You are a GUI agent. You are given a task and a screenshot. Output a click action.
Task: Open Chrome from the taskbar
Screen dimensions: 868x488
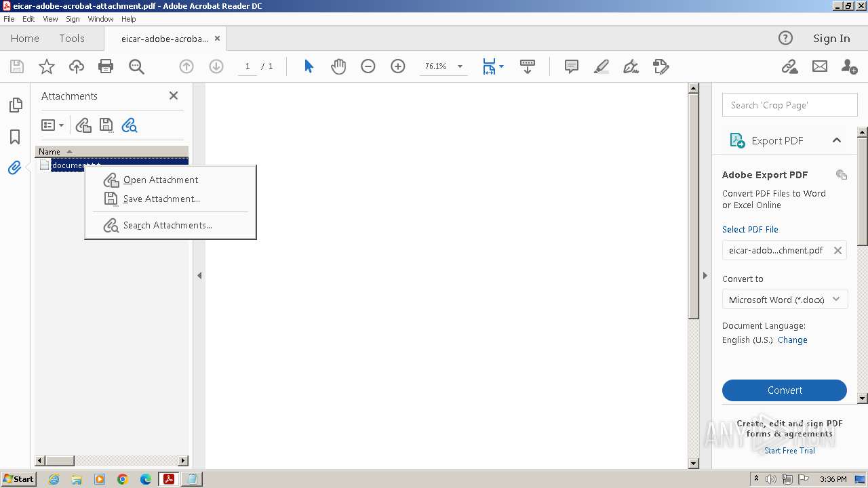coord(123,479)
